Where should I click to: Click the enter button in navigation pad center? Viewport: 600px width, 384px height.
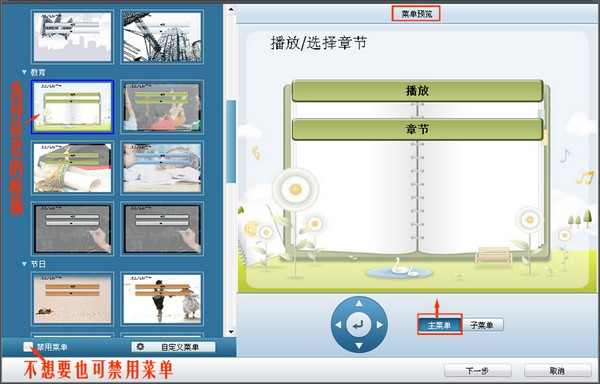coord(359,325)
